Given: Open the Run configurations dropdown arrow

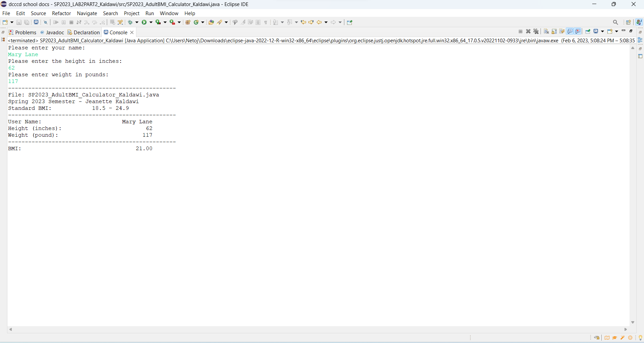Looking at the screenshot, I should (x=151, y=22).
